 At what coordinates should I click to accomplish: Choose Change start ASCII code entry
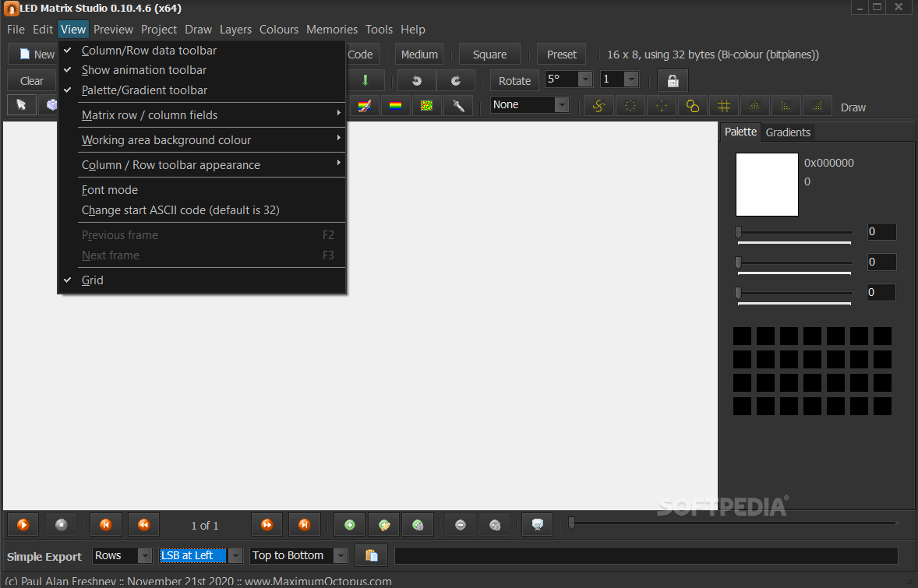point(201,210)
